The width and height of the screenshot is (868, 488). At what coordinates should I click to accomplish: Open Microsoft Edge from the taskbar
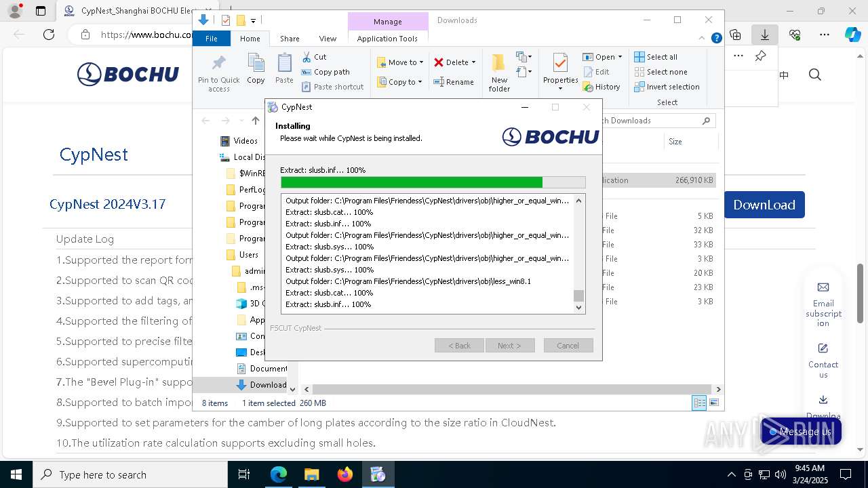[279, 474]
